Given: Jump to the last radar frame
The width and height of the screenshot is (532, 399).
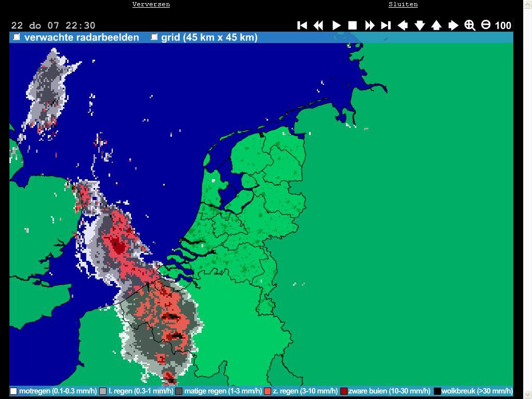Looking at the screenshot, I should (386, 25).
